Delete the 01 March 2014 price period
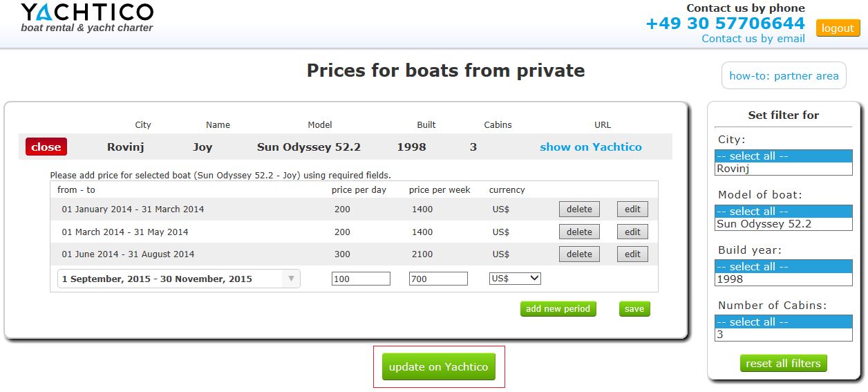The width and height of the screenshot is (868, 392). click(579, 232)
